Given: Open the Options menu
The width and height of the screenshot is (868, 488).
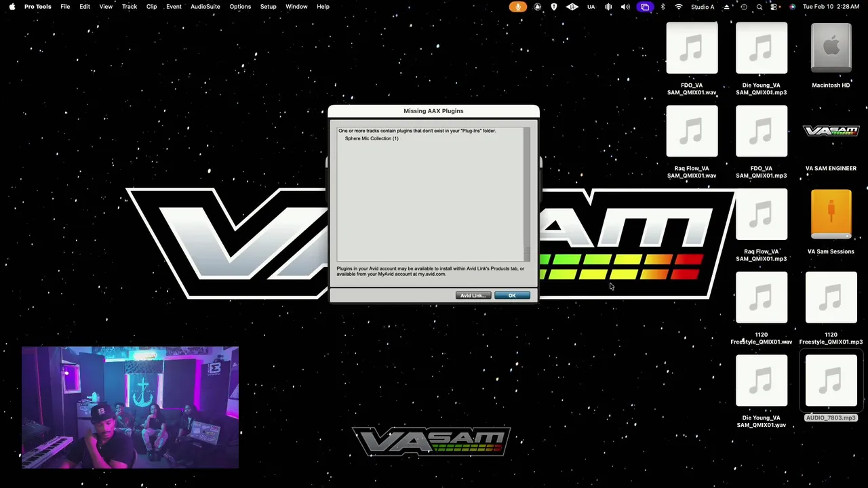Looking at the screenshot, I should 240,7.
